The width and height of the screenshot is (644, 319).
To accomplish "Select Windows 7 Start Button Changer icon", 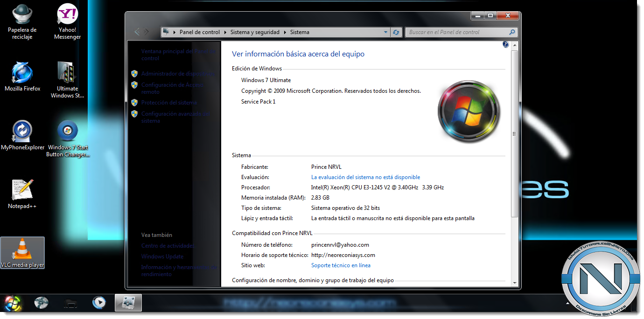I will (x=67, y=139).
